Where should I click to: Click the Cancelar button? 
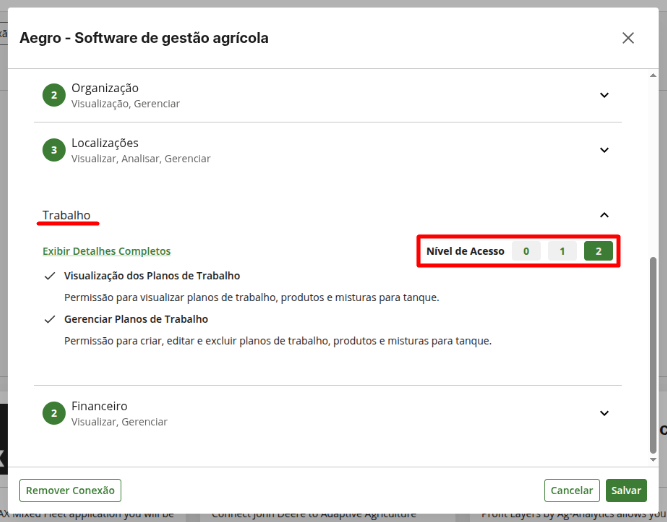tap(572, 490)
